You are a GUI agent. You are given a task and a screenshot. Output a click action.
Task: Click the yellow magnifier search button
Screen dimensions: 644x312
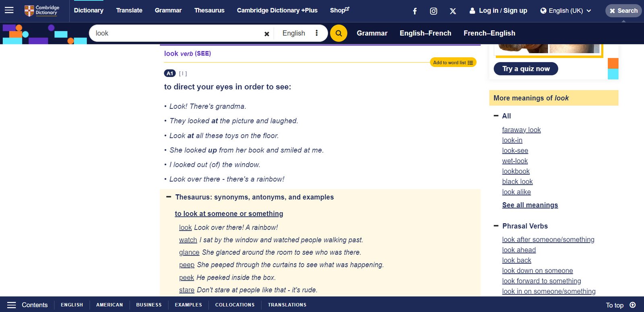pyautogui.click(x=339, y=33)
